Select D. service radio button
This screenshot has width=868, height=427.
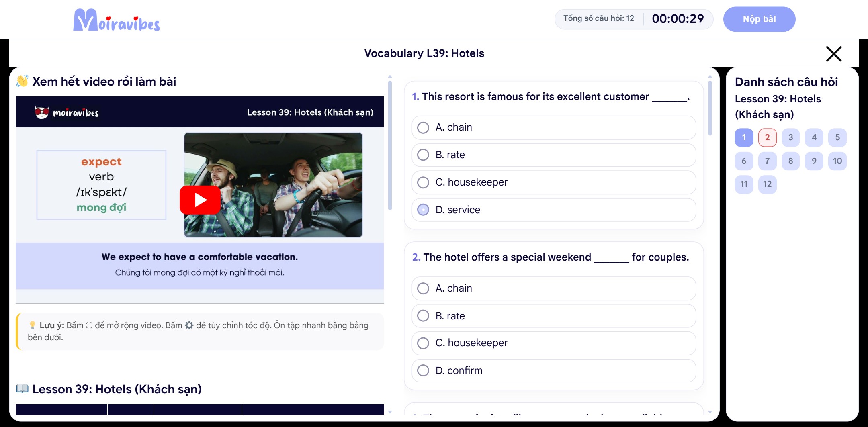click(423, 210)
